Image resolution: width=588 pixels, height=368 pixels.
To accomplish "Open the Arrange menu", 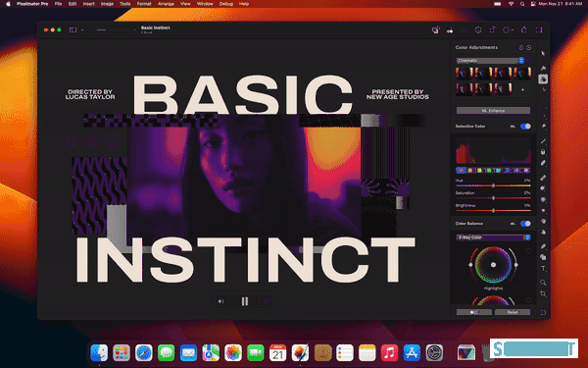I will pos(166,4).
